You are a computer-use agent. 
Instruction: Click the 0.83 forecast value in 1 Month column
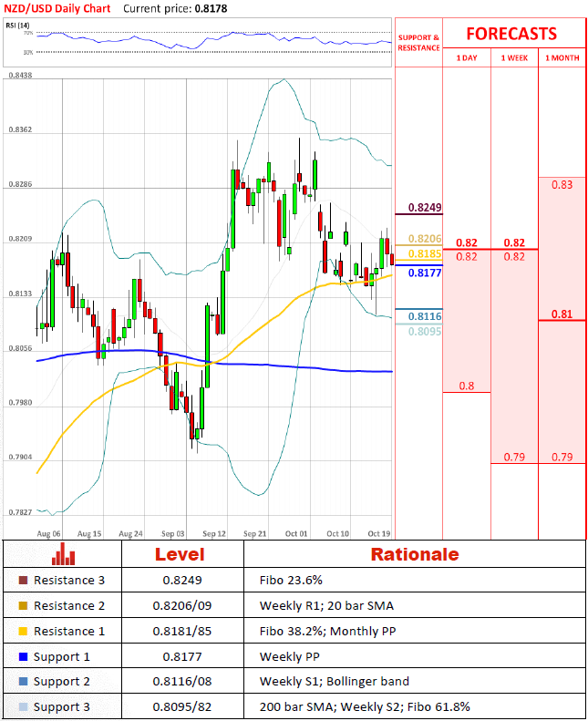(x=562, y=185)
